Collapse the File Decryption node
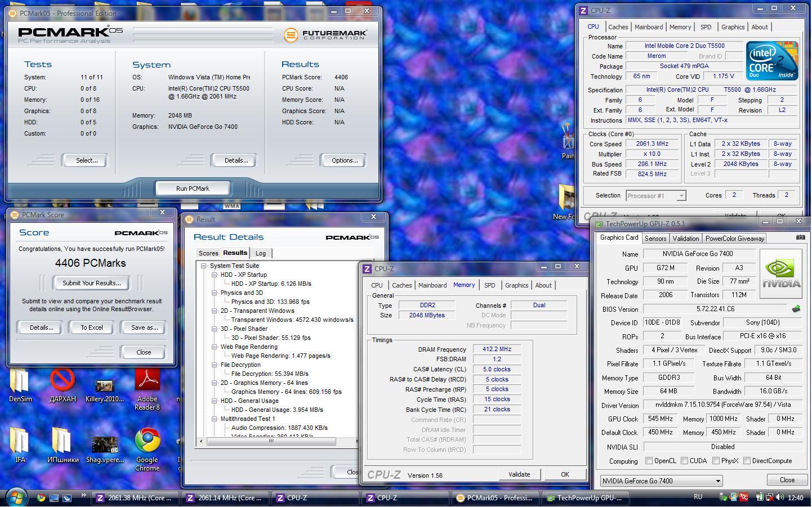Viewport: 812px width, 507px height. tap(215, 365)
